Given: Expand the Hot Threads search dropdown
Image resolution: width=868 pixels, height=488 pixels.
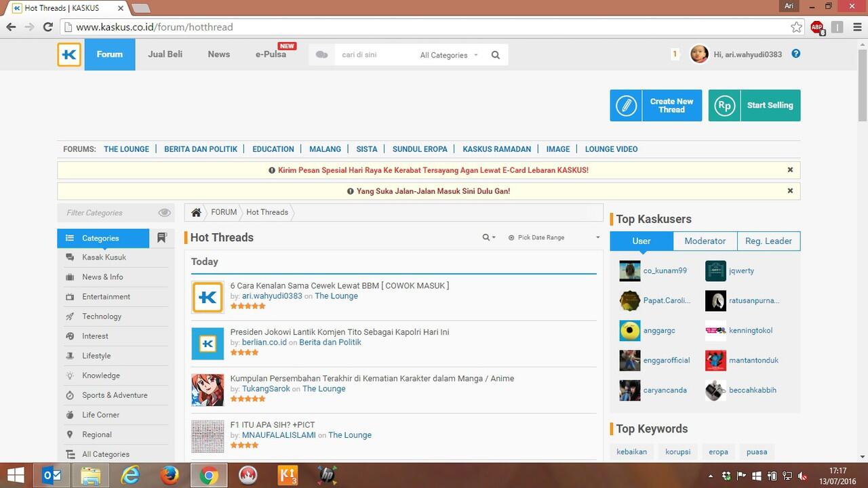Looking at the screenshot, I should click(x=489, y=237).
